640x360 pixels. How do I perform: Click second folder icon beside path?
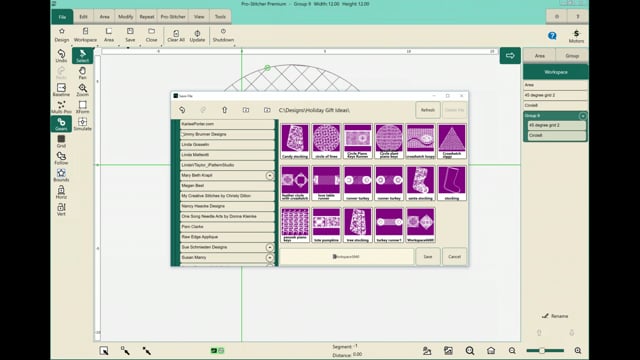[x=267, y=110]
